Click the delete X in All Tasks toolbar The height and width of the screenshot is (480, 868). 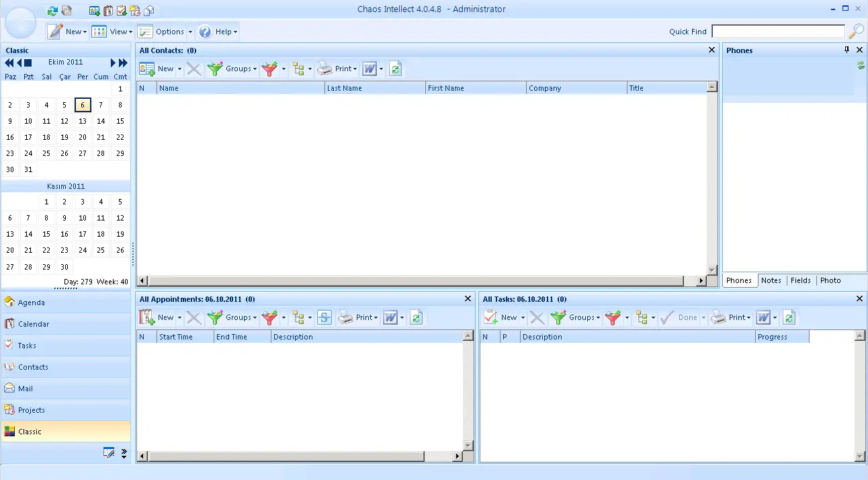click(x=537, y=317)
